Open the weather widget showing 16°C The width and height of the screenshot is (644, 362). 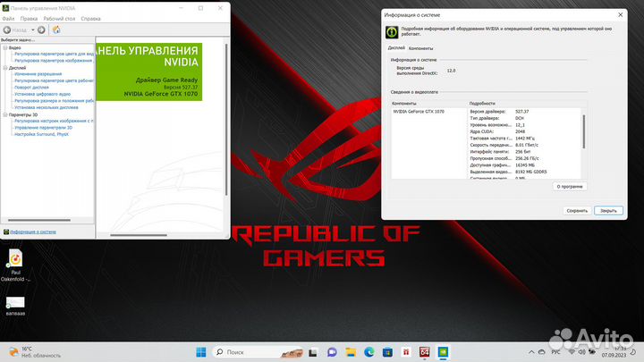click(x=35, y=352)
